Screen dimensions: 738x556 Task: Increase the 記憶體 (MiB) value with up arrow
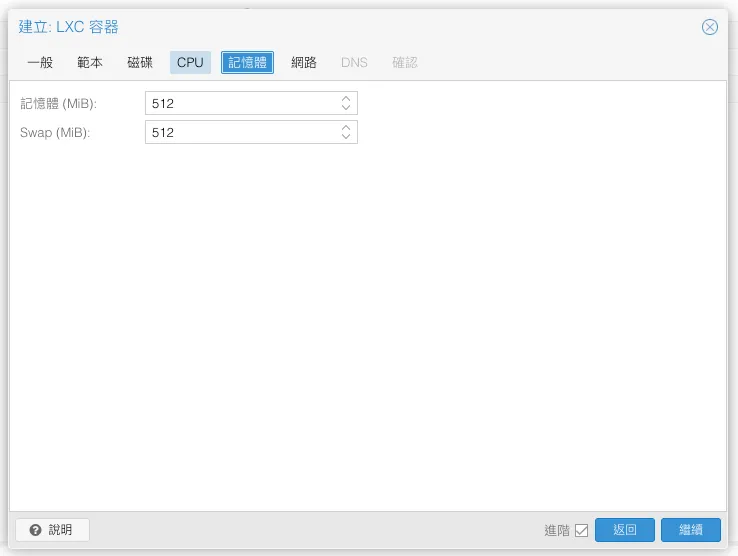(x=346, y=98)
